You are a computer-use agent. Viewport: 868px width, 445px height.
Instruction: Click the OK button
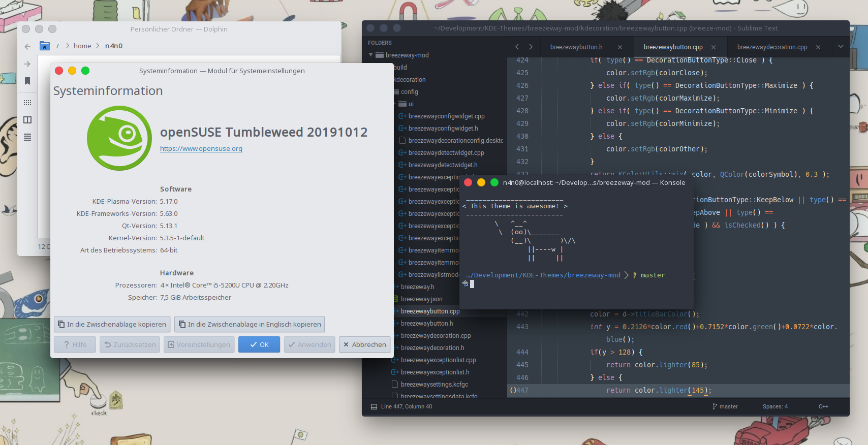(x=259, y=344)
